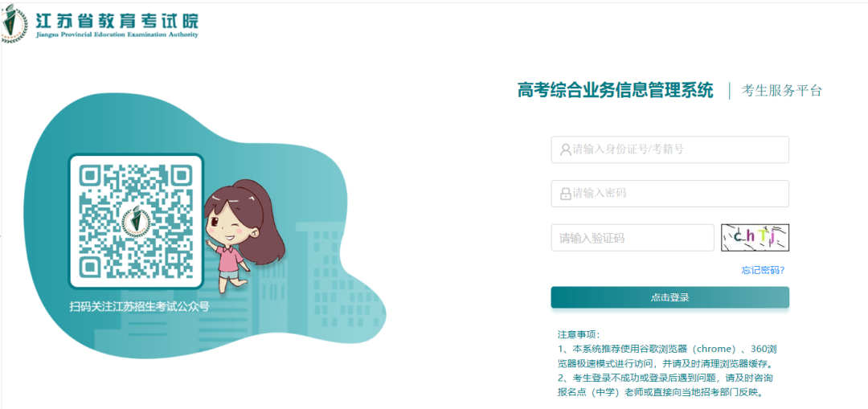
Task: Click the building illustration on teal background
Action: point(338,276)
